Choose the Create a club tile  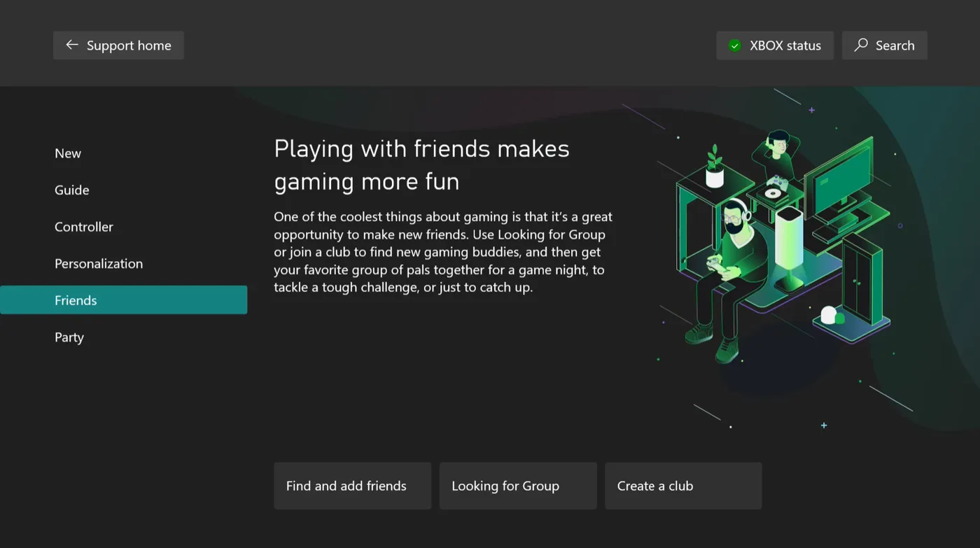(683, 486)
